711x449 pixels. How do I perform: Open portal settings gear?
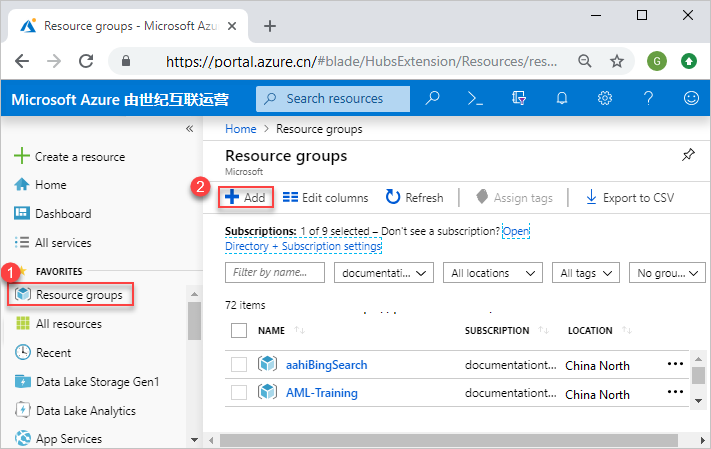605,98
